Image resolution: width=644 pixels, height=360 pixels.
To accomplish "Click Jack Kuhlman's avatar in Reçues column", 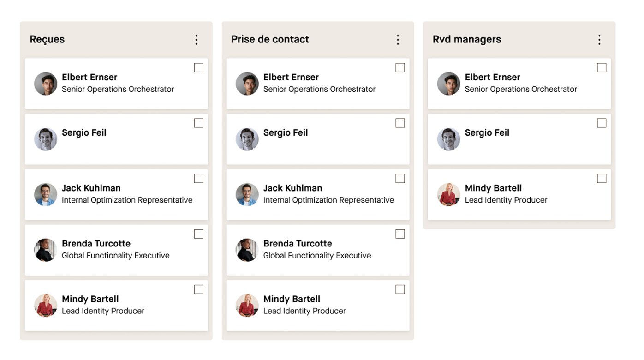I will [46, 194].
